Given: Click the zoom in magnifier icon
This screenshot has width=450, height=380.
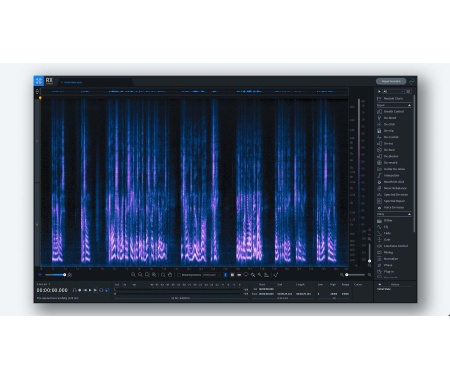Looking at the screenshot, I should (x=133, y=275).
